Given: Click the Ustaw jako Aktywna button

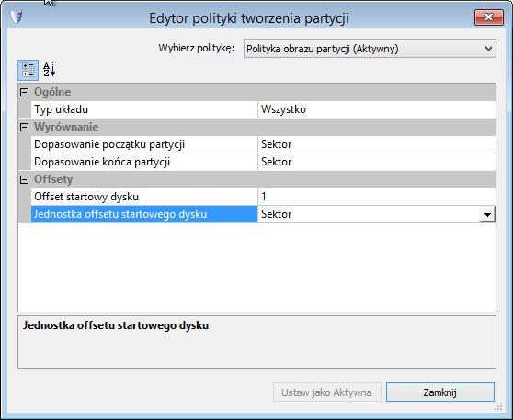Looking at the screenshot, I should coord(327,392).
